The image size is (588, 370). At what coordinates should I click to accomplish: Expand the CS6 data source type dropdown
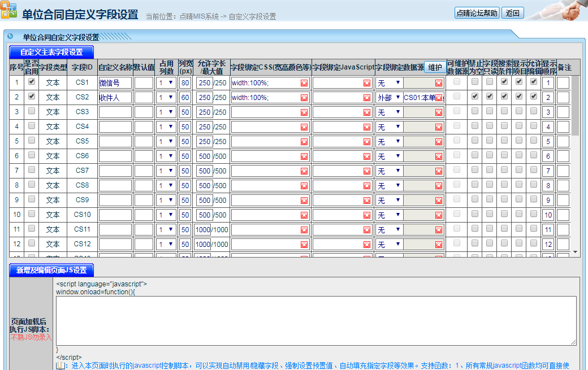click(390, 156)
